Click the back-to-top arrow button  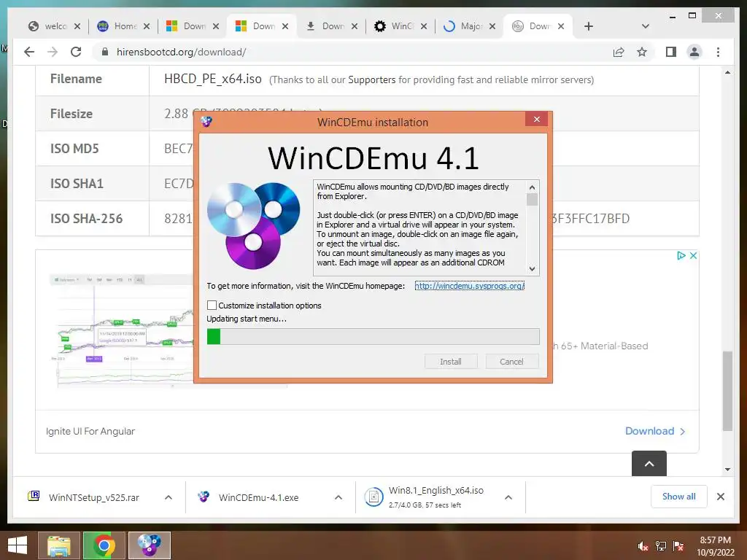tap(649, 463)
